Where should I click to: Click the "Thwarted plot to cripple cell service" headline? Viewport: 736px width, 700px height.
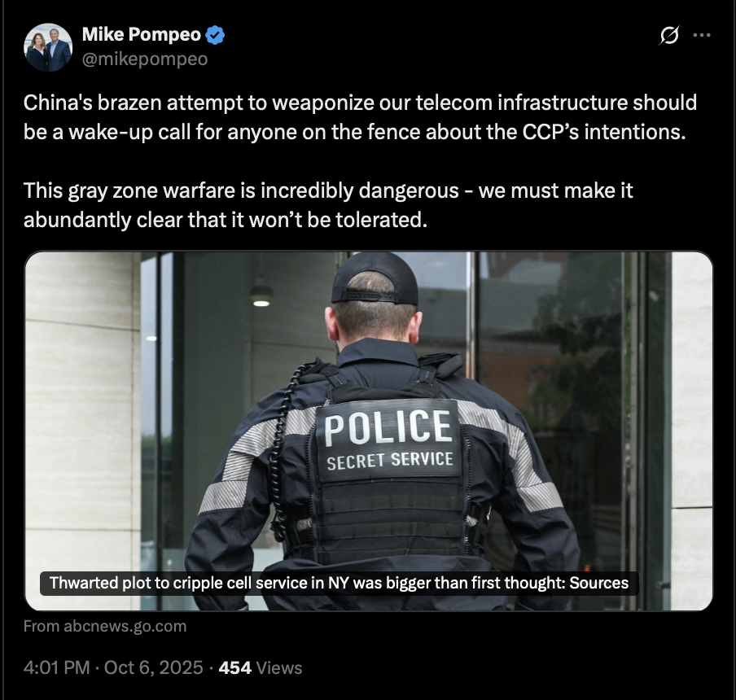pyautogui.click(x=339, y=583)
